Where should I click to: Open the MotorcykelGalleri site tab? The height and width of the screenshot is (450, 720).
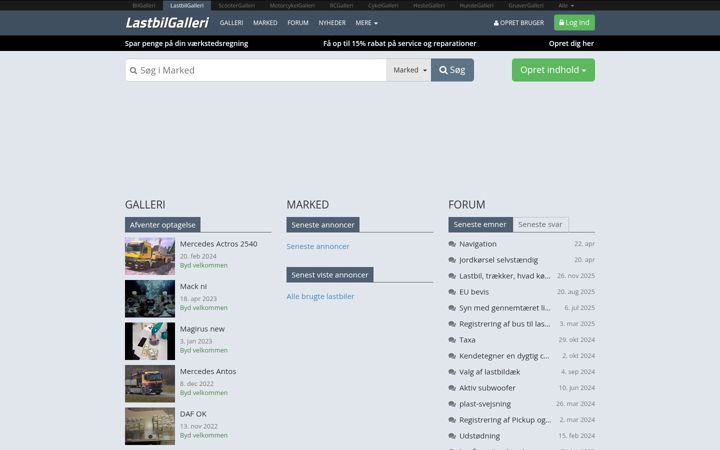click(292, 6)
